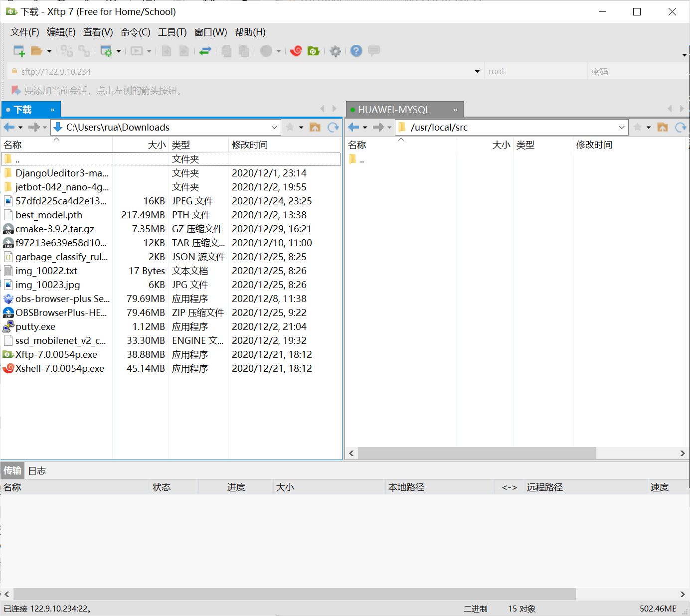Screen dimensions: 690x616
Task: Close the 下载 tab
Action: (52, 110)
